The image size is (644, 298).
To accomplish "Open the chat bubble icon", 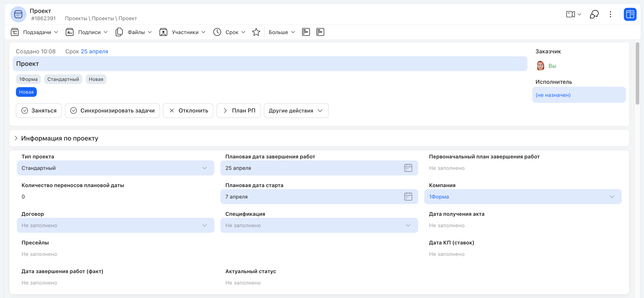I will (x=594, y=14).
